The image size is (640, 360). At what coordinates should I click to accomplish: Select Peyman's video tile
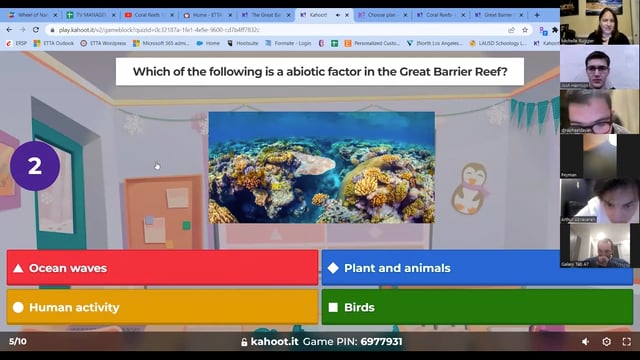600,156
